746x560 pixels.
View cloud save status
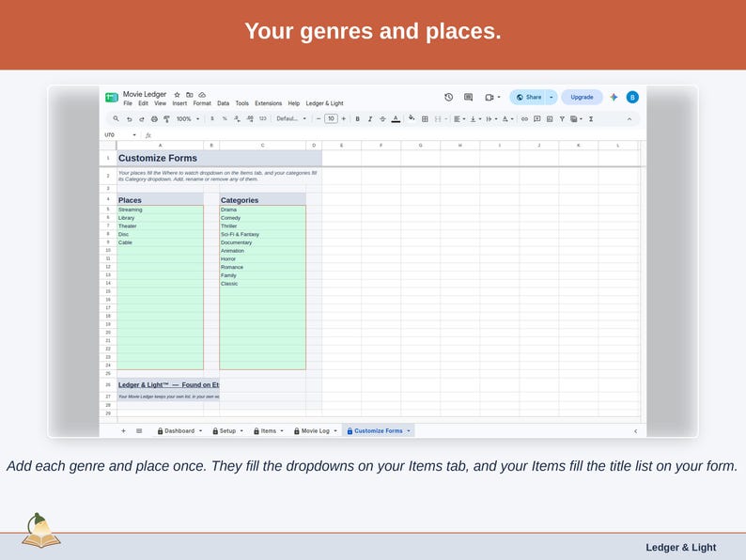pos(202,95)
